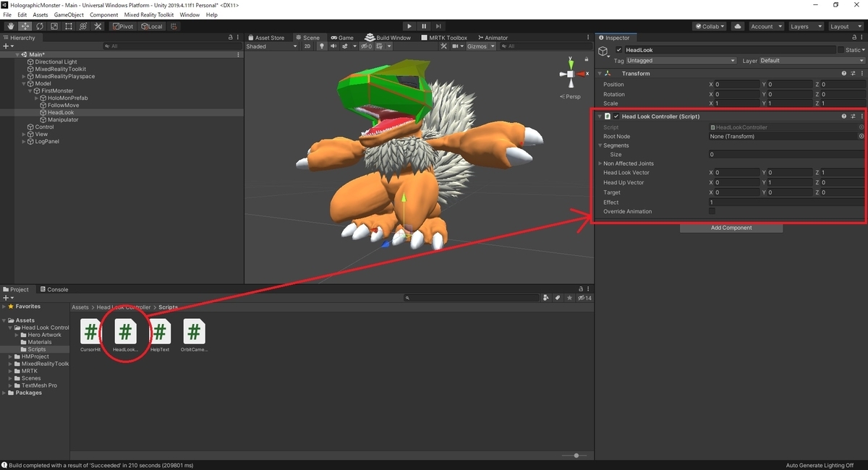This screenshot has height=470, width=868.
Task: Open Component menu
Action: (x=103, y=14)
